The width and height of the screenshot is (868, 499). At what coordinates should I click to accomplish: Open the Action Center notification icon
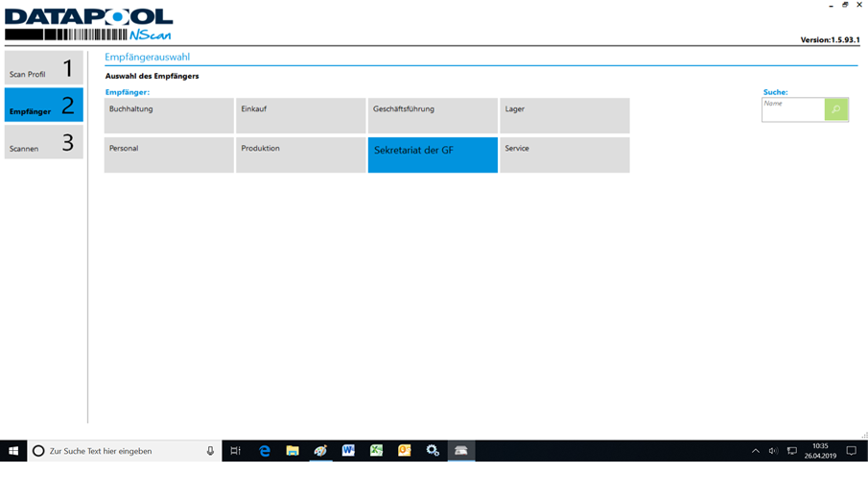tap(851, 451)
